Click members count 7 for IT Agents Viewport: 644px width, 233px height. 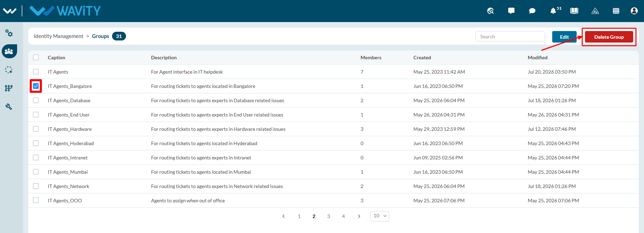[x=362, y=72]
